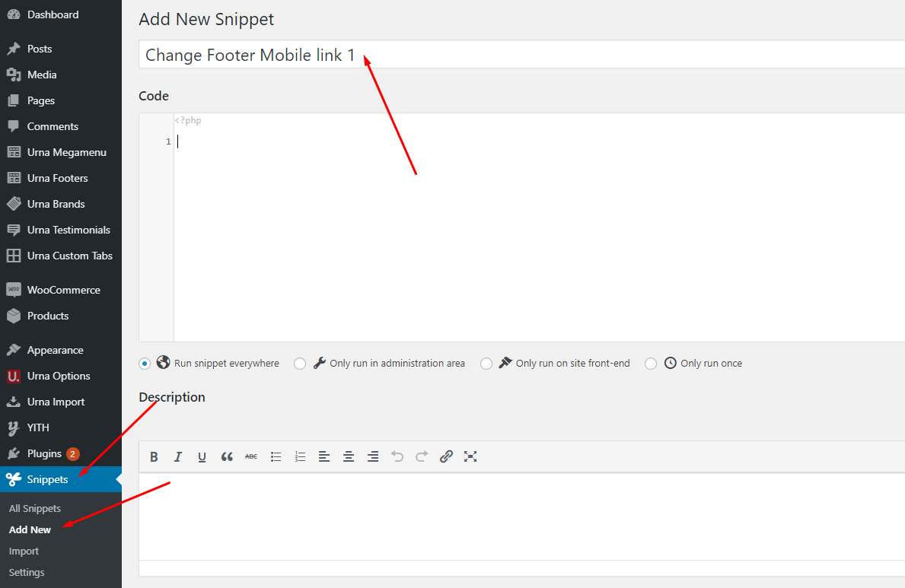Click the Bold formatting icon
Screen dimensions: 905x588
coord(154,457)
